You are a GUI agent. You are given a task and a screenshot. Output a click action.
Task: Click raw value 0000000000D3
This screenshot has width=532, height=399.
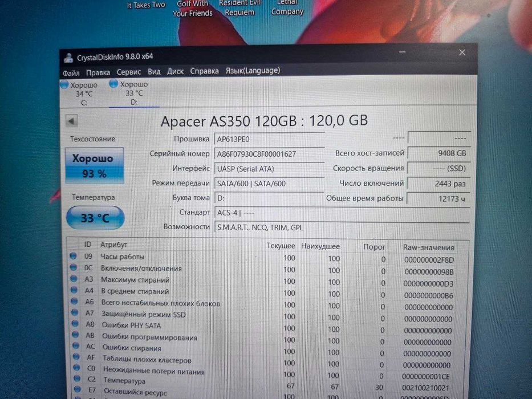(x=429, y=284)
